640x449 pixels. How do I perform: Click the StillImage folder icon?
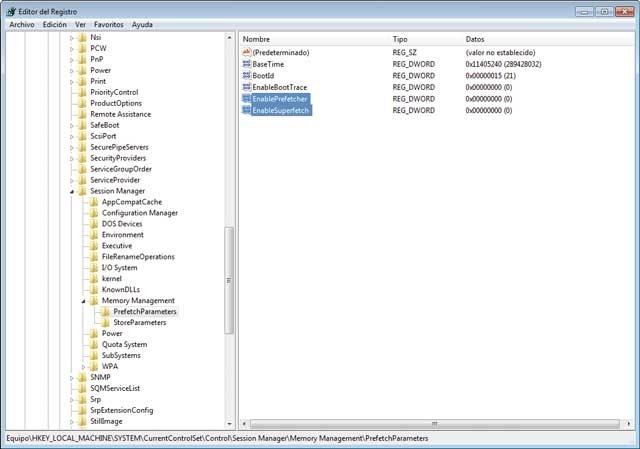82,422
